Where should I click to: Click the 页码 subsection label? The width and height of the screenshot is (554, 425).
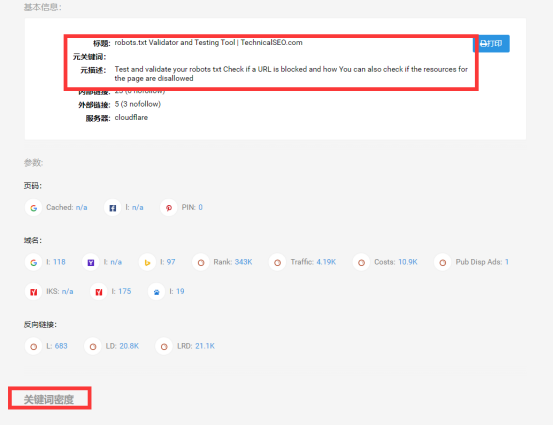[x=33, y=186]
